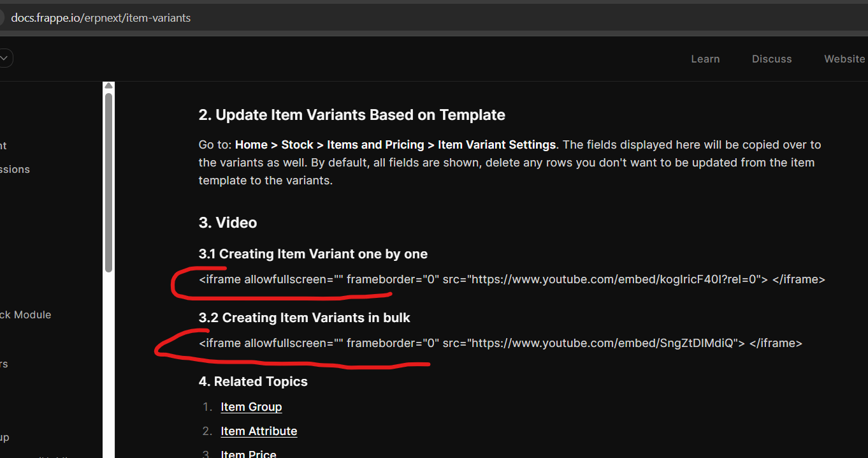Screen dimensions: 868x458
Task: Select the sidebar entry ending in 'ck Module'
Action: (x=25, y=314)
